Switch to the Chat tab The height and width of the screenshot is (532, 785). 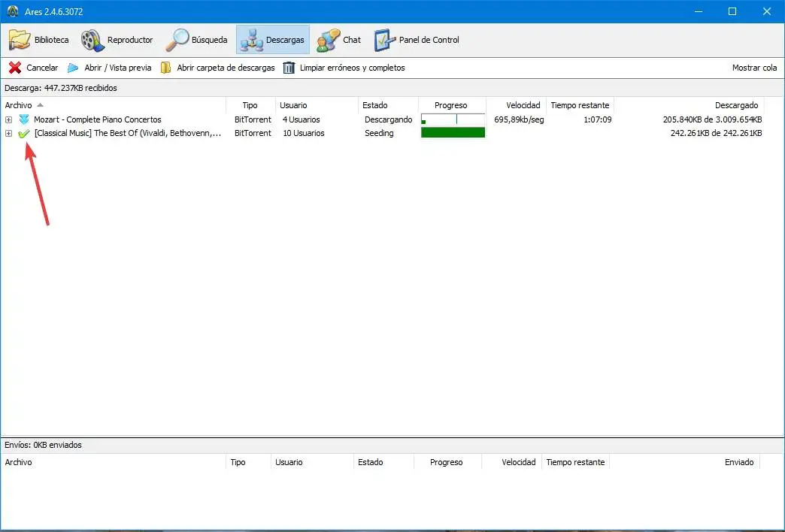tap(339, 40)
